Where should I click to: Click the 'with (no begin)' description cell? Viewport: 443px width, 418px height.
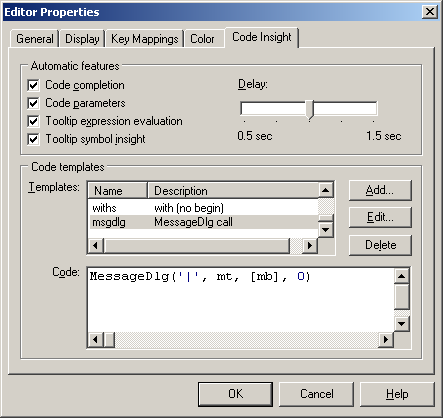pyautogui.click(x=189, y=208)
